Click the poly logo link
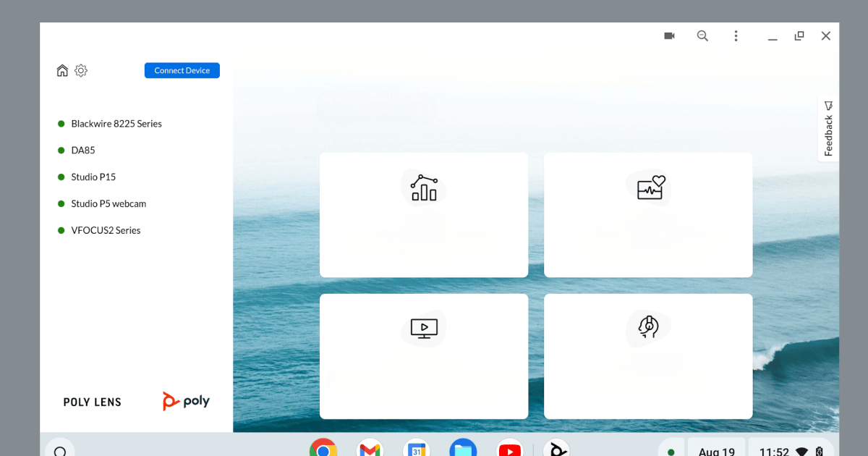 (x=185, y=400)
